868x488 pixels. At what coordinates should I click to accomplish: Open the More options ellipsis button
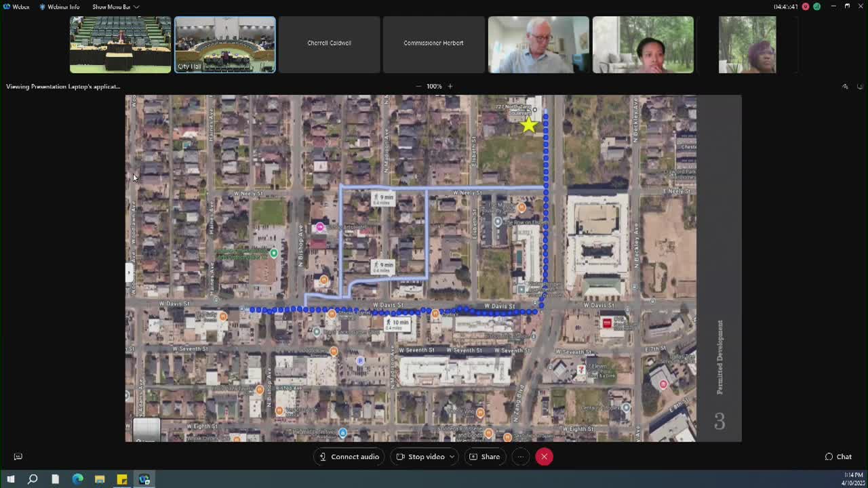coord(520,457)
